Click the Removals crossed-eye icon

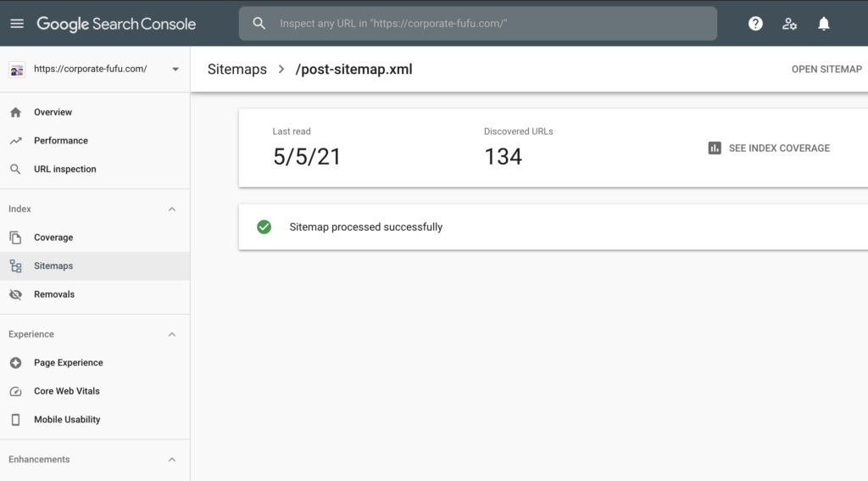[15, 295]
